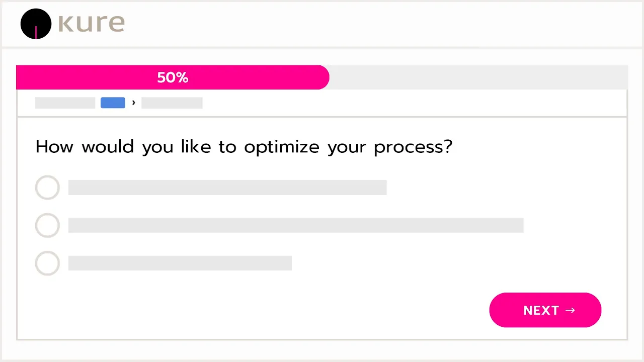Click the shortest, third option label bar
The height and width of the screenshot is (362, 644).
tap(180, 263)
